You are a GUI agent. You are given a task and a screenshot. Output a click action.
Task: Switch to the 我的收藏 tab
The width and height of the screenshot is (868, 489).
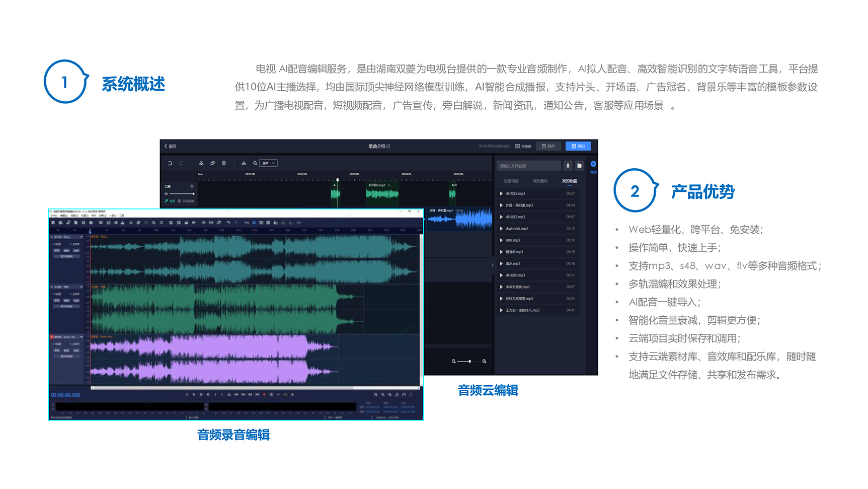(x=570, y=181)
